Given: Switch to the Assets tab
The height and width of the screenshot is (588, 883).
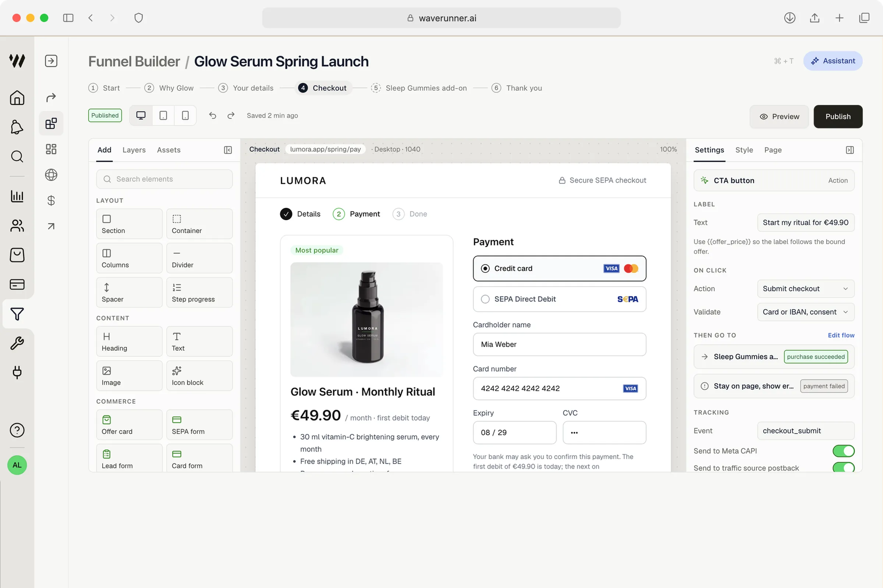Looking at the screenshot, I should (x=169, y=150).
